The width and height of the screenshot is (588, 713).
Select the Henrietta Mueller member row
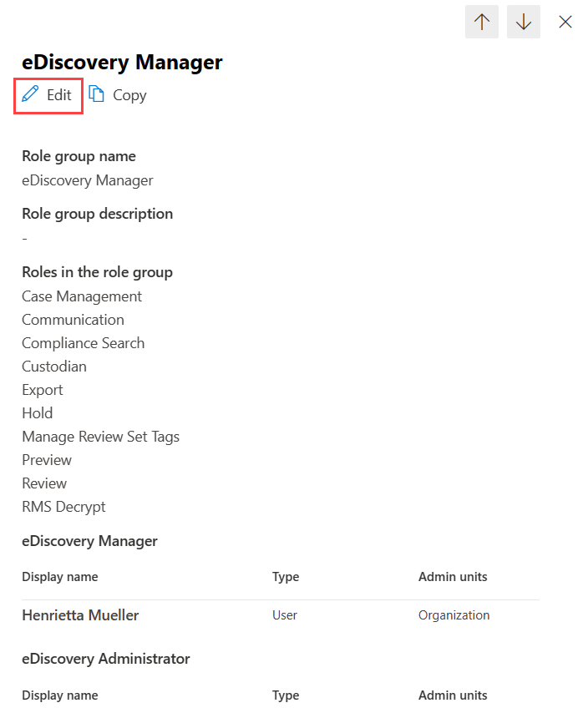(281, 615)
